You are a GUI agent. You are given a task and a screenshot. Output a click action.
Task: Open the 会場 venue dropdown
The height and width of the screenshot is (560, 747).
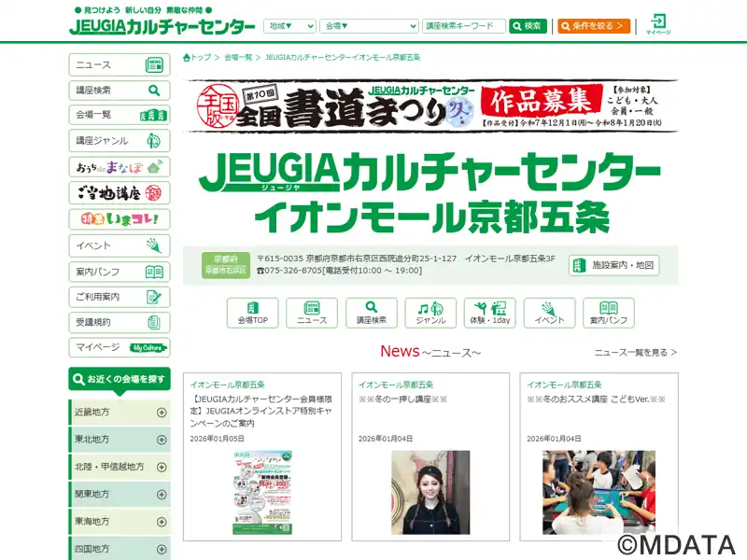pos(369,26)
